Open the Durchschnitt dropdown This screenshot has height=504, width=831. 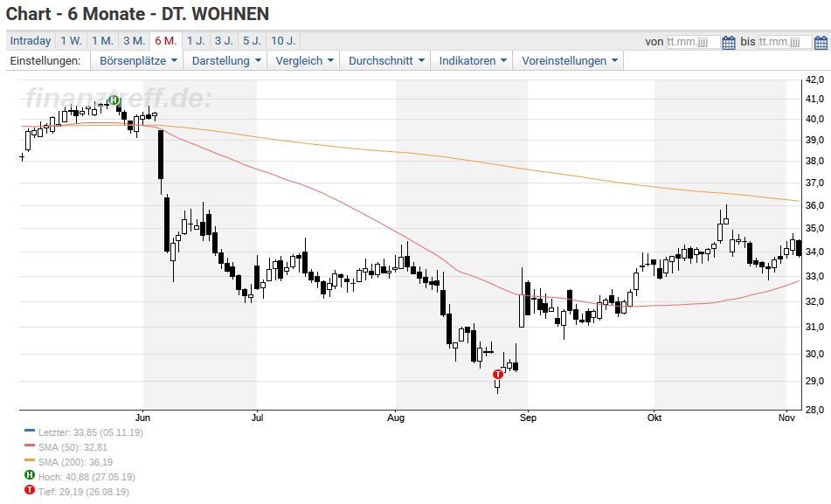pyautogui.click(x=386, y=60)
